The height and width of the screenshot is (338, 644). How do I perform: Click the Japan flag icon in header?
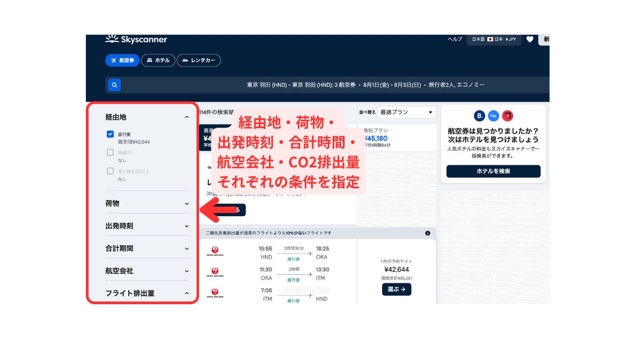[x=490, y=39]
